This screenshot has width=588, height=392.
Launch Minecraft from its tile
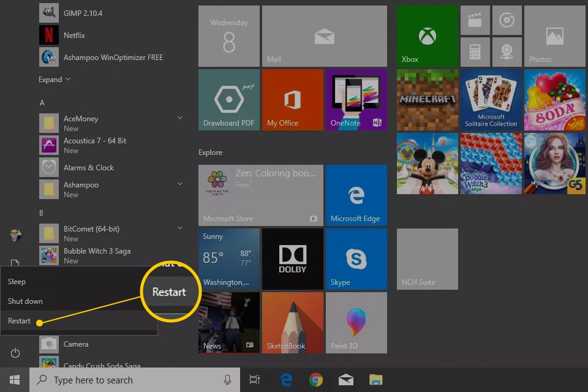pyautogui.click(x=427, y=100)
